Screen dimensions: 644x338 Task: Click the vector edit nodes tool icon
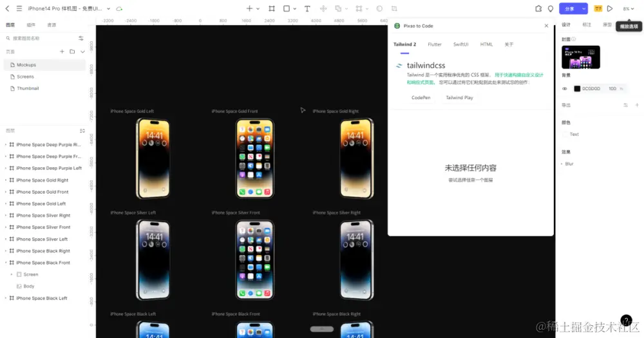tap(359, 8)
